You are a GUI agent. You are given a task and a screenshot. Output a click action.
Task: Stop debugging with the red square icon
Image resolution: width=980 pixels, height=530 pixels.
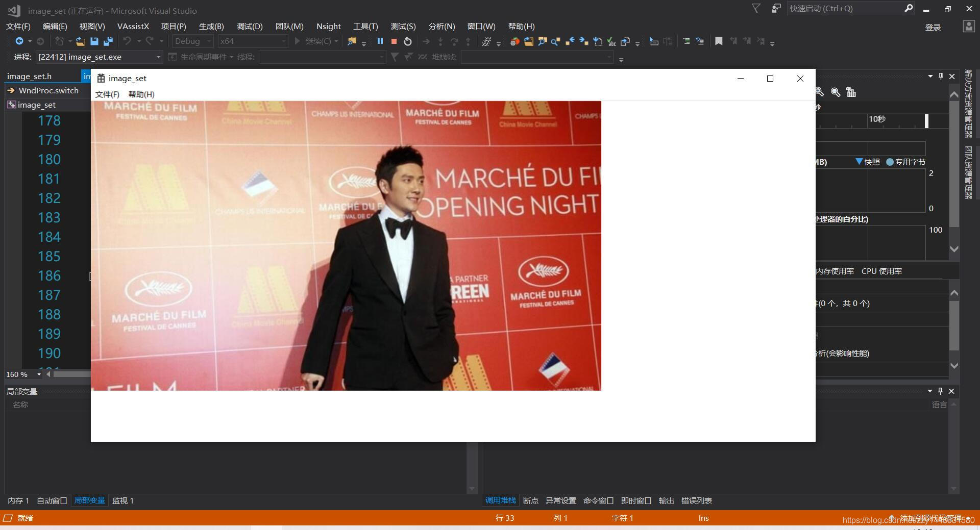pos(394,41)
